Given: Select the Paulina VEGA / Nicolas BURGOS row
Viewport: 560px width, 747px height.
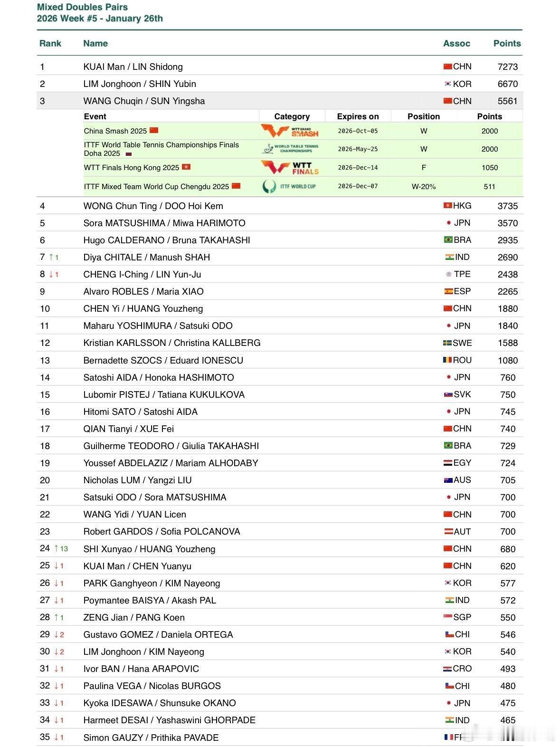Looking at the screenshot, I should 280,686.
